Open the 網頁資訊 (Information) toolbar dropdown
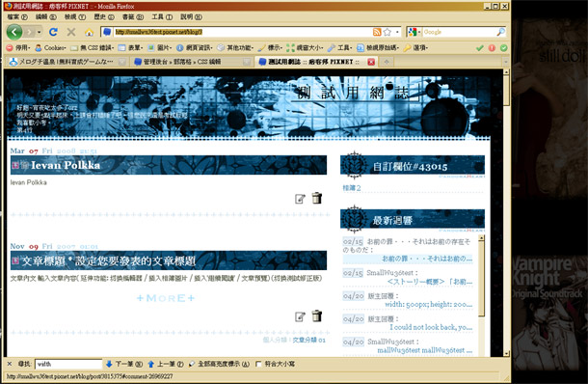588x384 pixels. [195, 47]
